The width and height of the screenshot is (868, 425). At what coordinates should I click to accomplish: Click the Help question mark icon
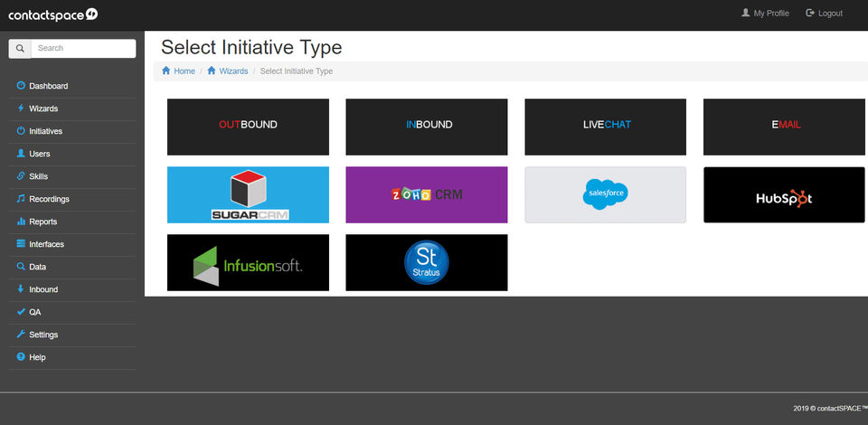pos(21,357)
